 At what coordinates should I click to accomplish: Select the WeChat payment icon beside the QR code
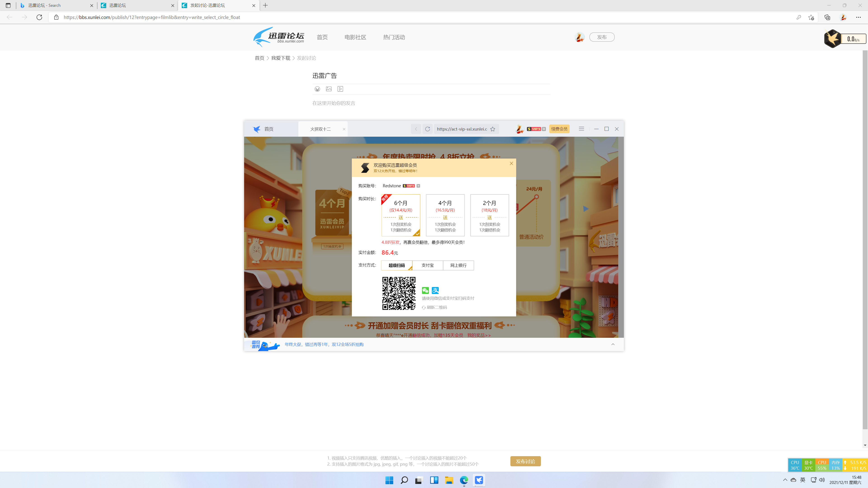425,290
